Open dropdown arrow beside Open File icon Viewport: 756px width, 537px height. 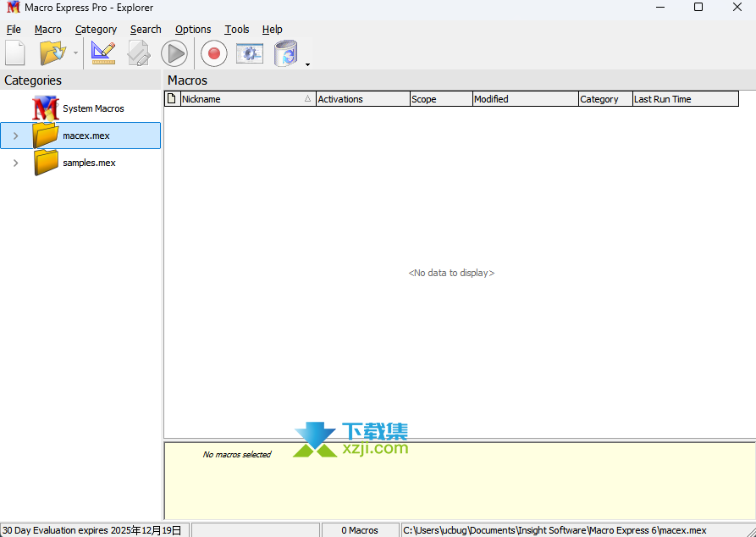click(75, 54)
